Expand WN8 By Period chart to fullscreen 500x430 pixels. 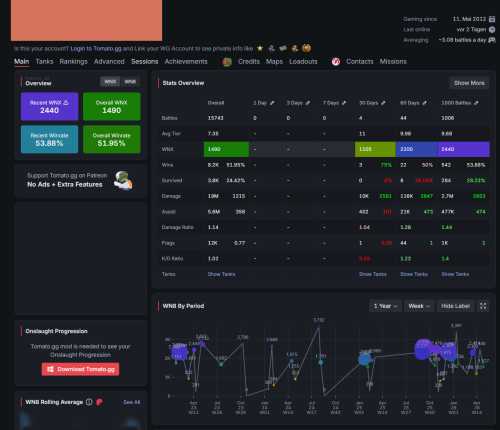coord(483,306)
